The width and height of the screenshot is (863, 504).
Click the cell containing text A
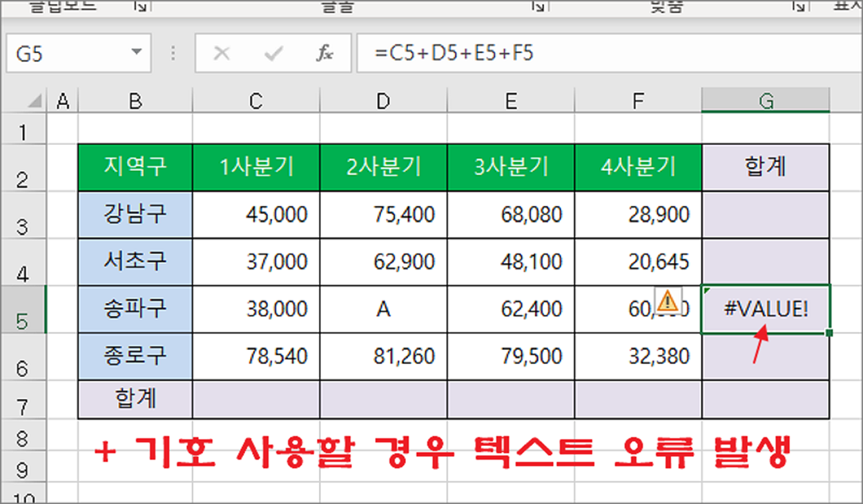pos(383,309)
